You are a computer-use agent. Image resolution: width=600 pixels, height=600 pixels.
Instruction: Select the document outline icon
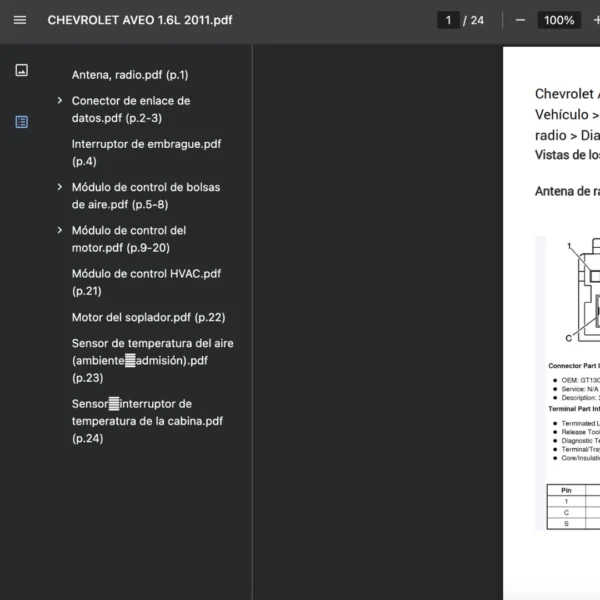(x=21, y=122)
